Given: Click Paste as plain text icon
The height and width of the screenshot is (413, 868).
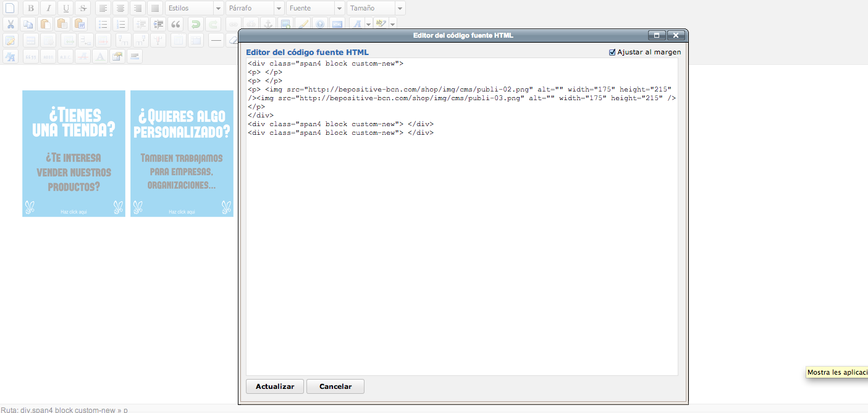Looking at the screenshot, I should 62,24.
